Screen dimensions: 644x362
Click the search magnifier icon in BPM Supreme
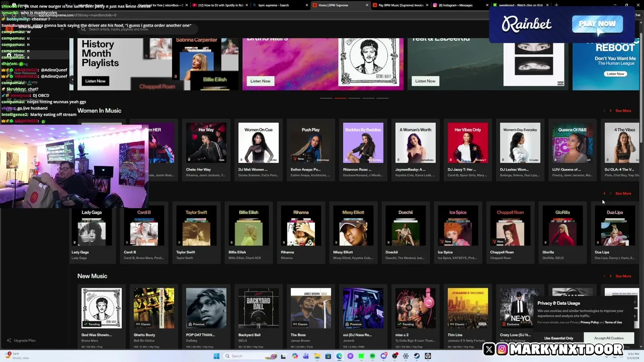pos(84,29)
